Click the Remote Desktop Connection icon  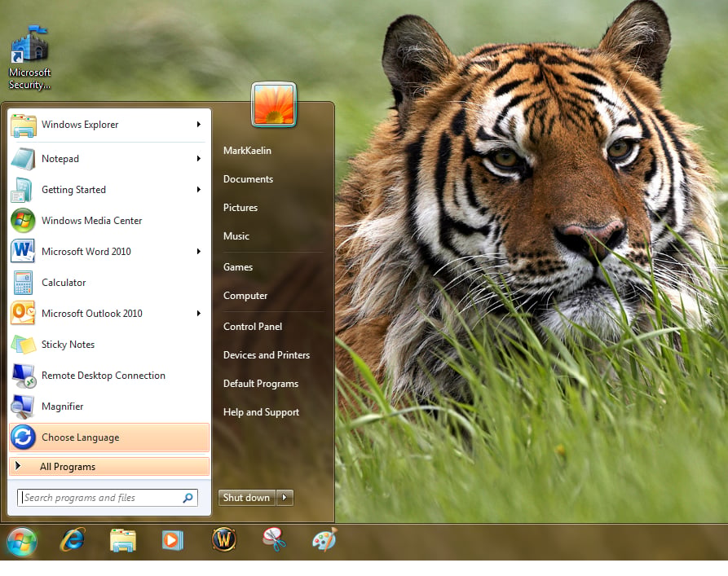pos(23,376)
